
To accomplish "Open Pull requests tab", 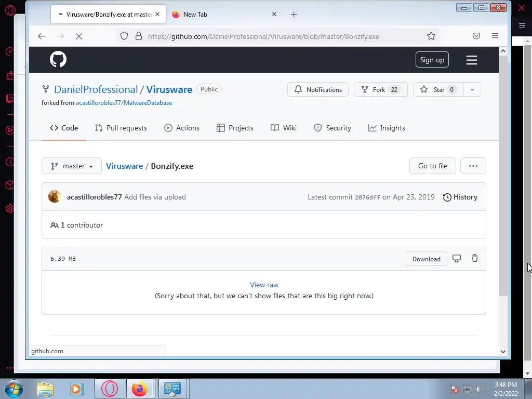I will 121,128.
